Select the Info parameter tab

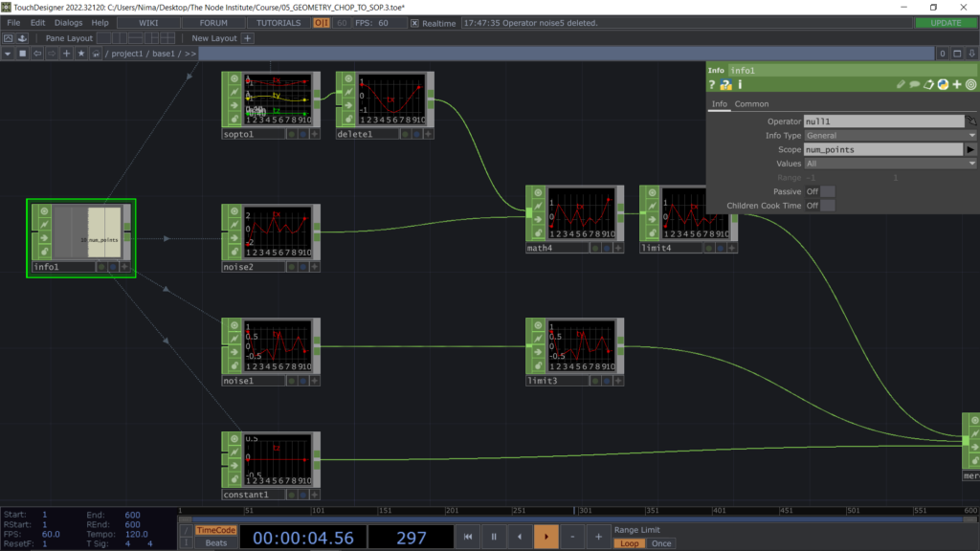coord(720,104)
